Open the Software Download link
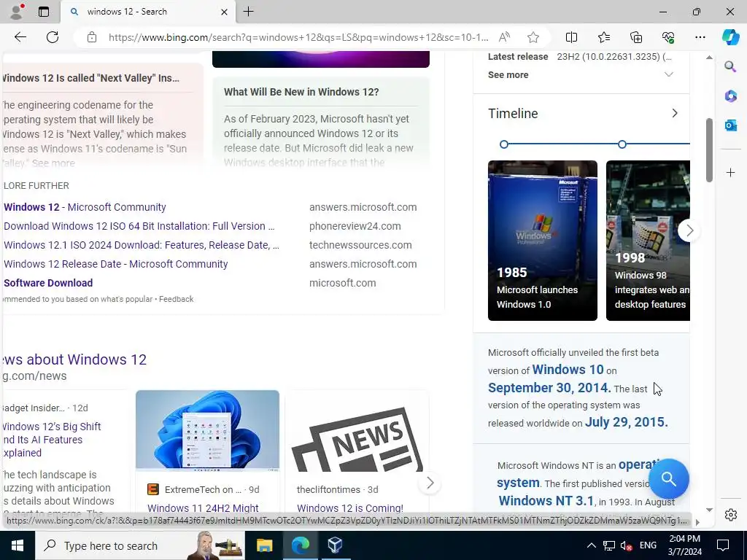Viewport: 747px width, 560px height. pyautogui.click(x=48, y=283)
